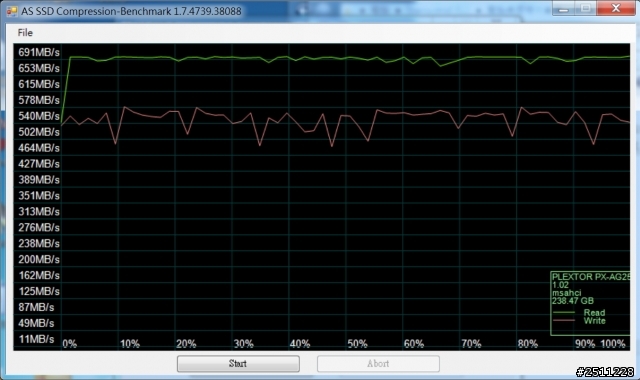Screen dimensions: 640x380
Task: Click the 50% compression label
Action: pyautogui.click(x=357, y=344)
